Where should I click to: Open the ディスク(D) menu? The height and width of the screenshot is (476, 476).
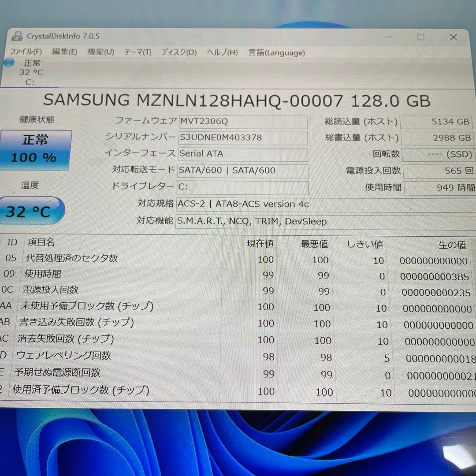pos(178,52)
